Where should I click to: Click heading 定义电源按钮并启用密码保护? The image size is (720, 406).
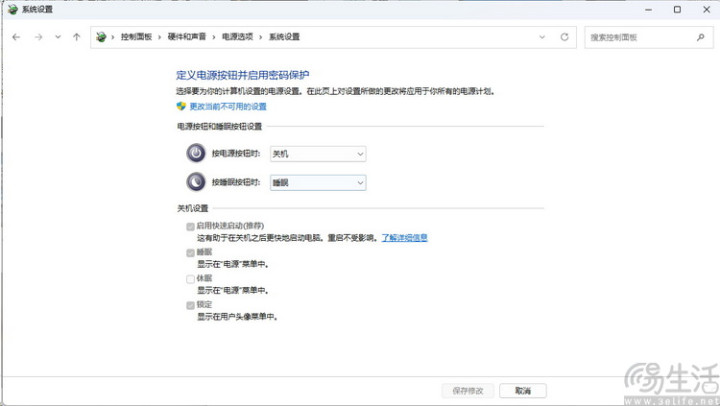pyautogui.click(x=243, y=75)
